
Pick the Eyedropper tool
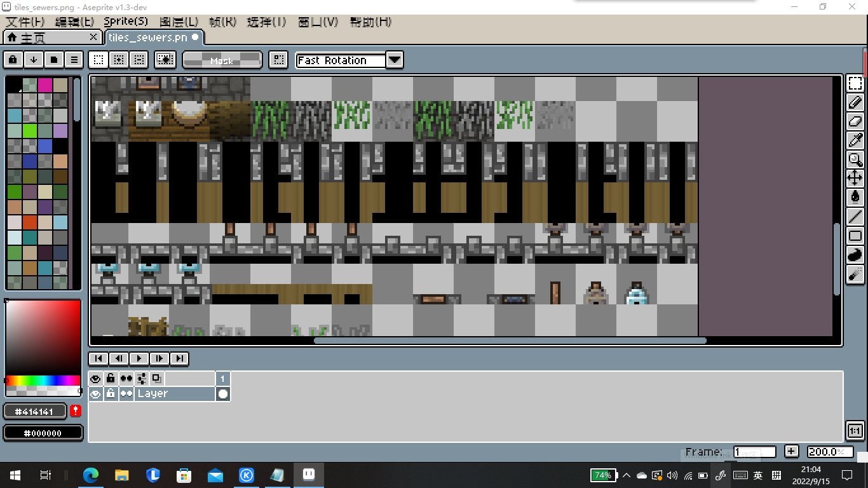coord(855,140)
